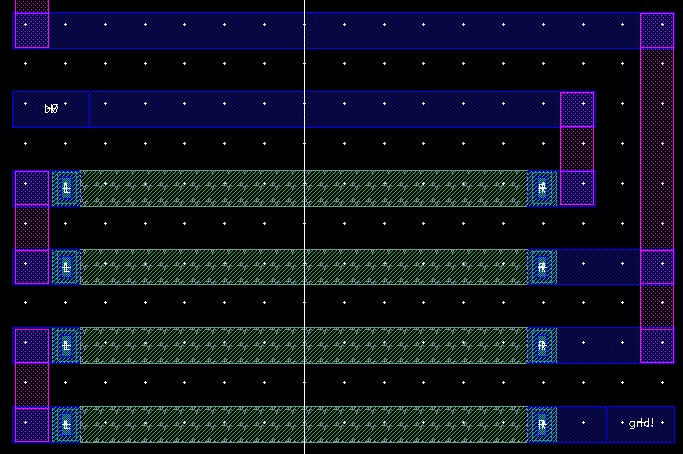Click the right contact of the topmost resistor
683x454 pixels.
click(542, 188)
